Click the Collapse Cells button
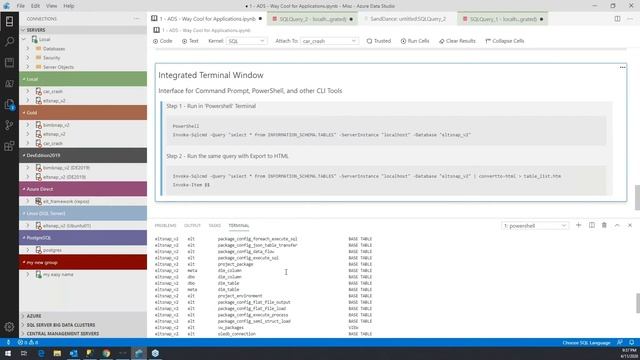The height and width of the screenshot is (360, 640). 504,41
